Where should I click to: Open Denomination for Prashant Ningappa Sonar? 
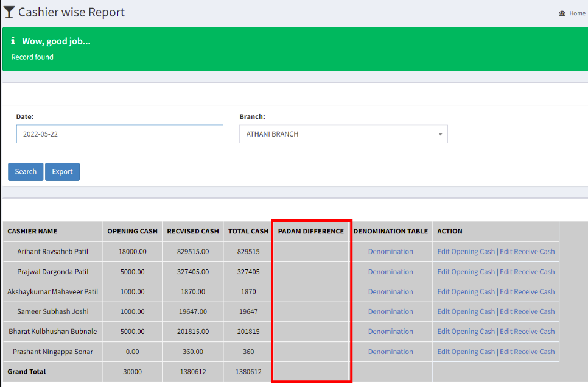pos(390,352)
